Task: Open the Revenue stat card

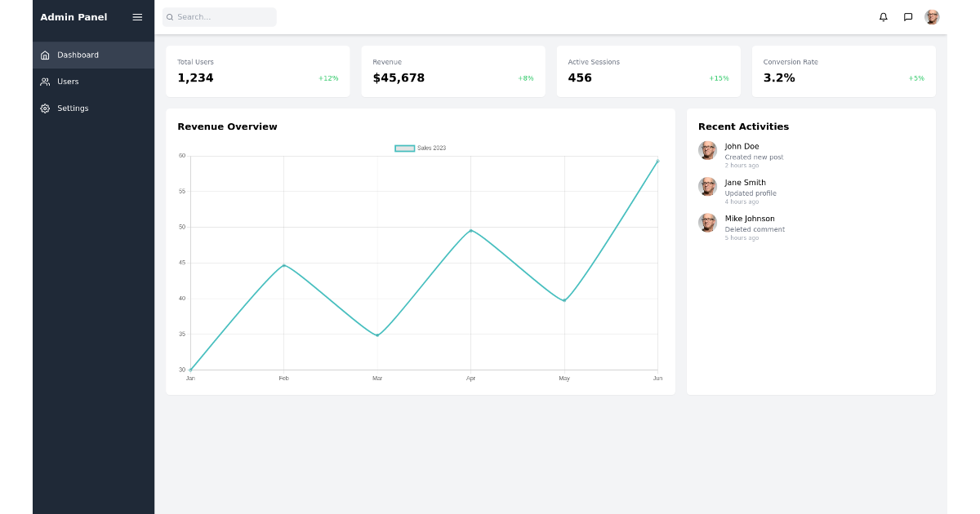Action: click(453, 71)
